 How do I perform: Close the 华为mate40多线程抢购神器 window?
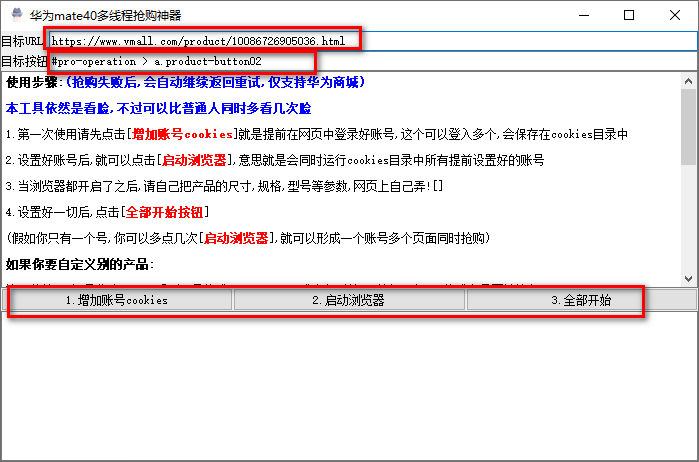coord(674,15)
